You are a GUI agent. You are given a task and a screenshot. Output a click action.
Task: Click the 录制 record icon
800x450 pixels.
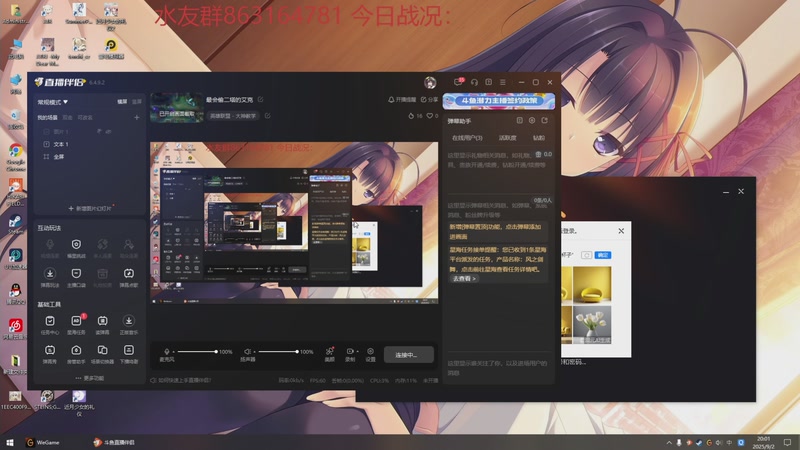pos(349,354)
